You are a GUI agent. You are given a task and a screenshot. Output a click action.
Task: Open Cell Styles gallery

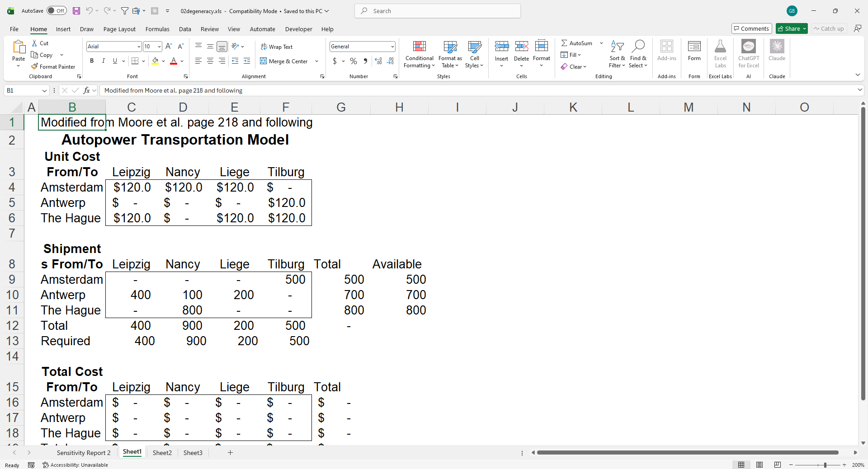[474, 54]
